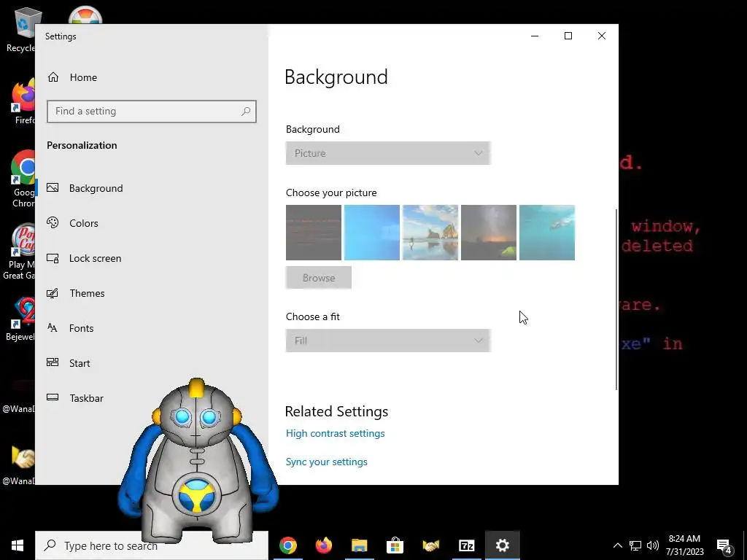This screenshot has height=560, width=747.
Task: Click the magnifier icon in Find a setting
Action: 246,112
